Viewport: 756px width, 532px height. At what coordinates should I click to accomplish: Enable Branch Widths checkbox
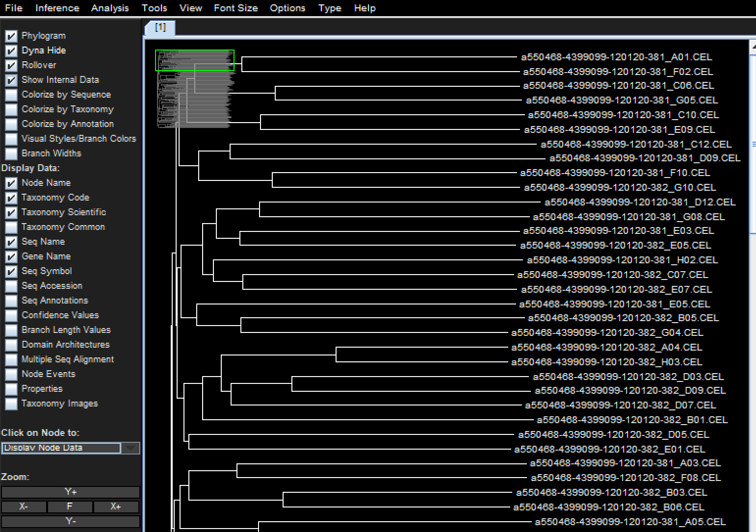pos(11,153)
